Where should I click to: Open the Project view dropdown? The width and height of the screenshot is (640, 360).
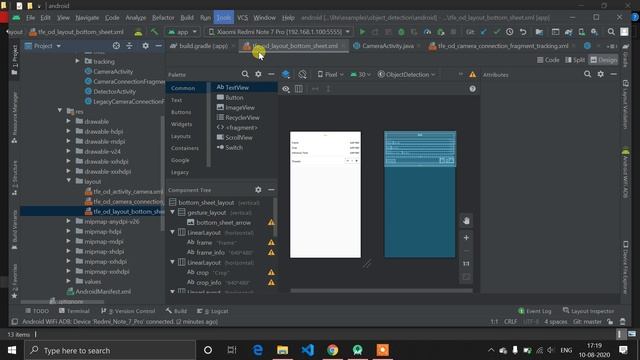(x=43, y=46)
